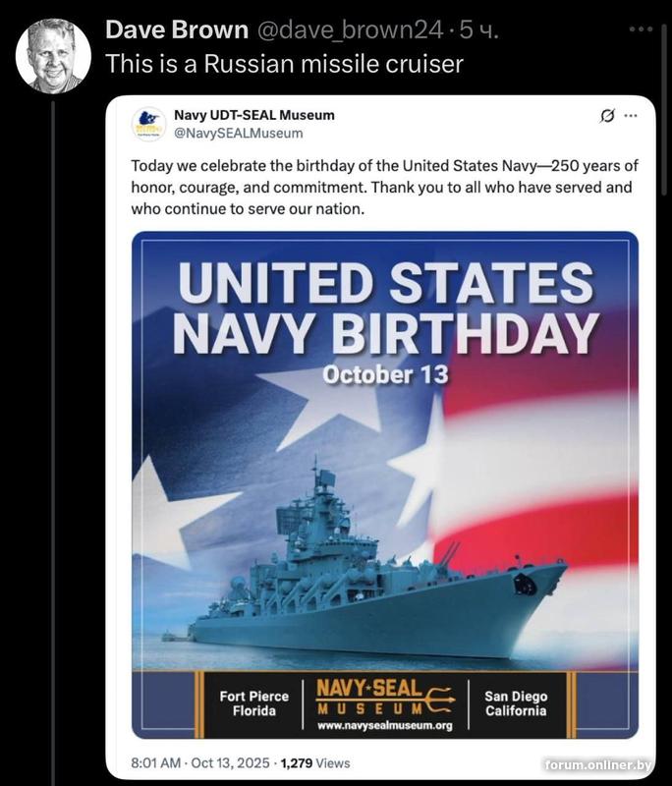
Task: Open the @NavySEALMuseum handle
Action: (238, 133)
